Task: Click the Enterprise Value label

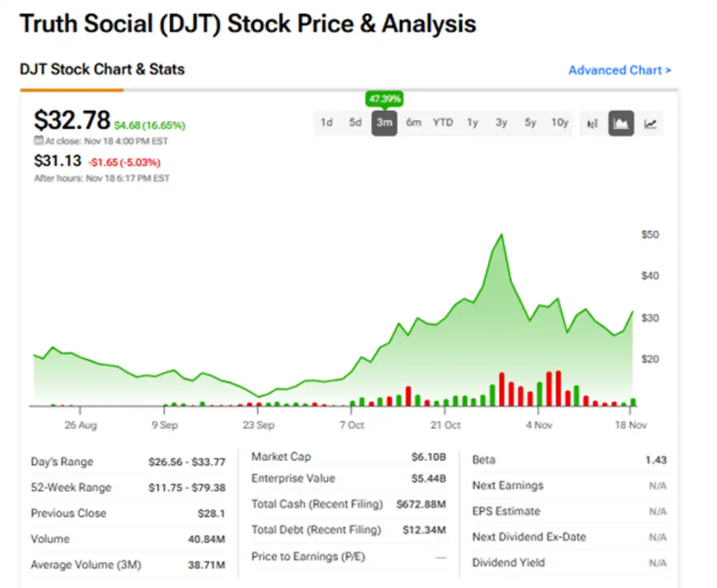Action: pyautogui.click(x=293, y=478)
